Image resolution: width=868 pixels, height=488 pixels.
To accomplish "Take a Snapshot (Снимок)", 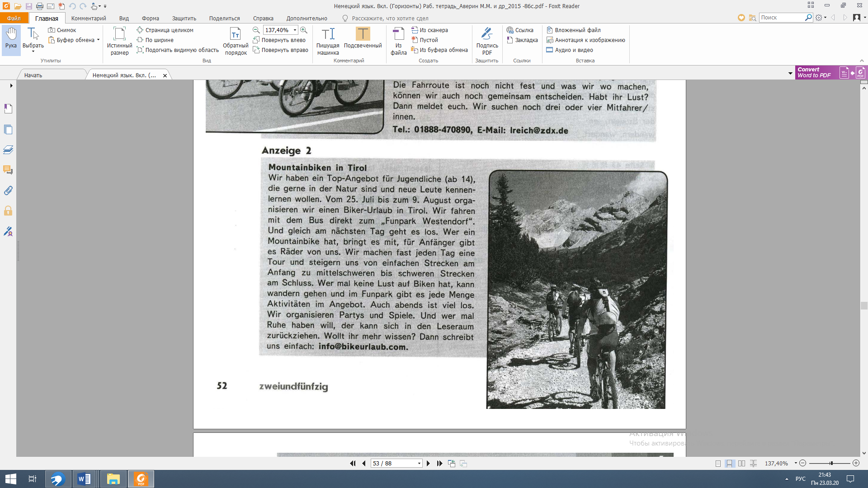I will [x=62, y=30].
